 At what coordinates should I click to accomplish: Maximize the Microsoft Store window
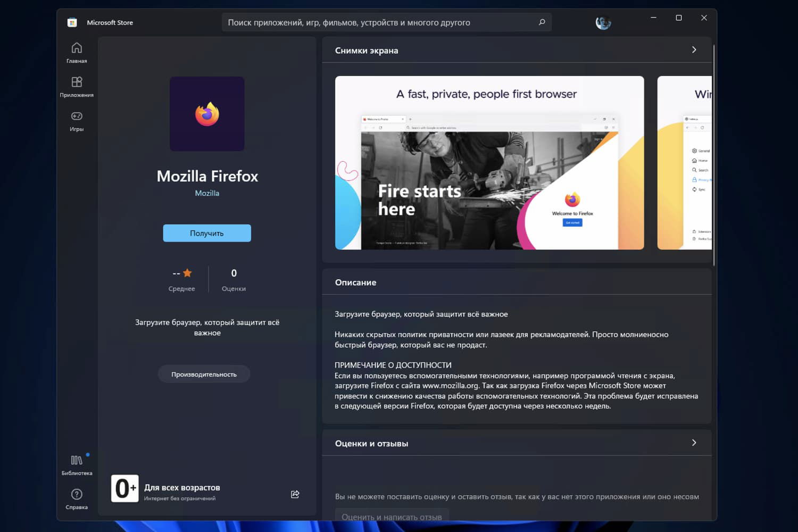click(x=679, y=18)
